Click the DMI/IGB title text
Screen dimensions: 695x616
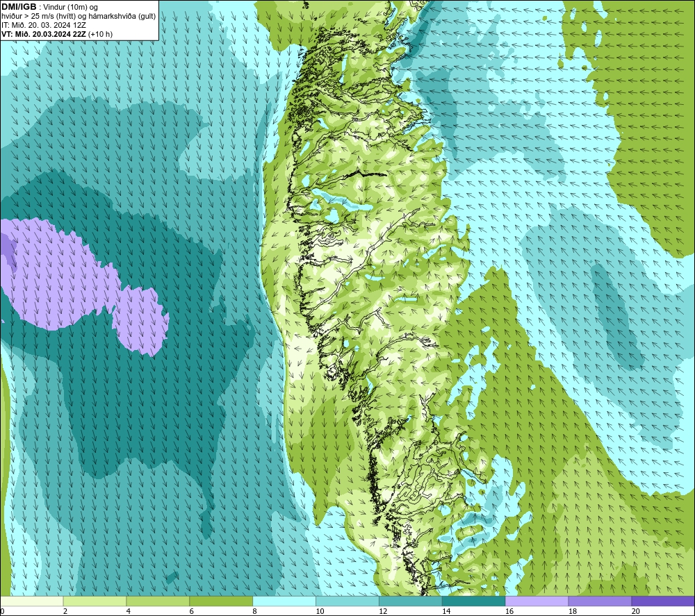[19, 7]
